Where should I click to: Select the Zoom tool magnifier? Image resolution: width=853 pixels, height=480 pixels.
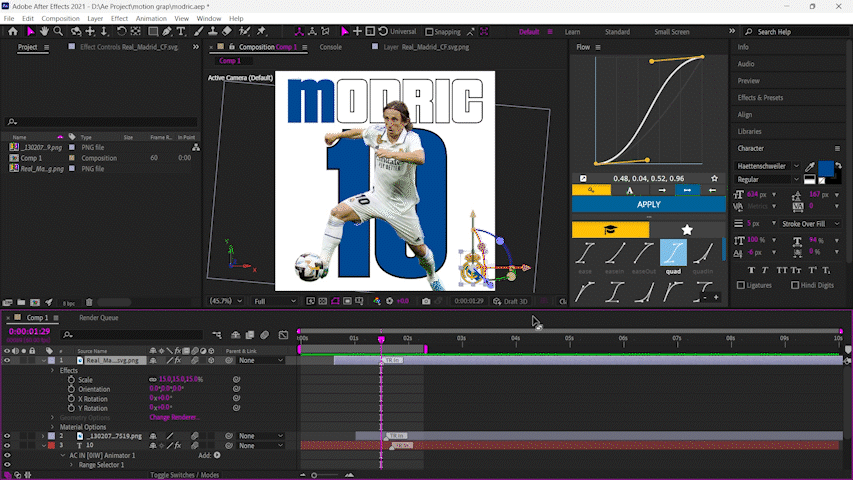pyautogui.click(x=58, y=32)
